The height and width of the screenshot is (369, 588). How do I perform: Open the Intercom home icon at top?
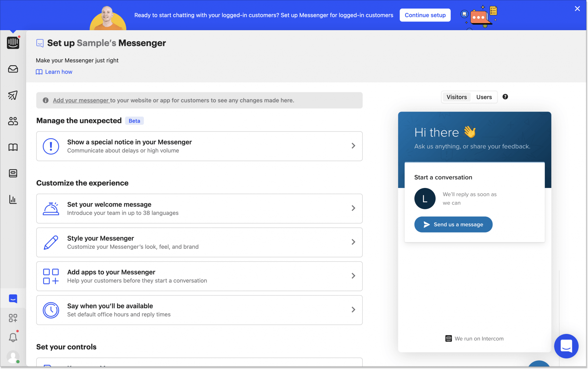point(13,43)
